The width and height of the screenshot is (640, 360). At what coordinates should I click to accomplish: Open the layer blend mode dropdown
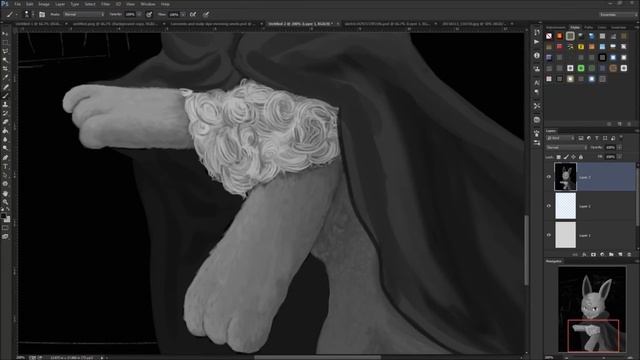(x=566, y=147)
